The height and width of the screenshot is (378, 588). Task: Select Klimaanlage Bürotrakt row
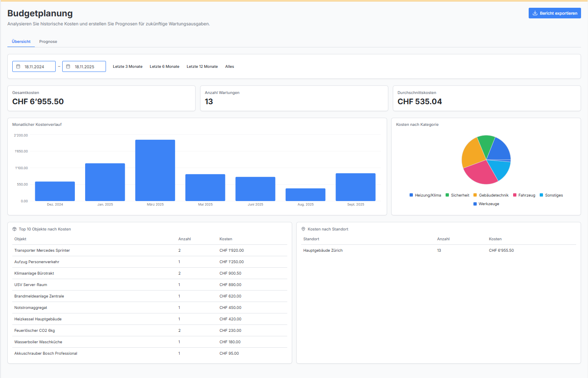point(150,273)
